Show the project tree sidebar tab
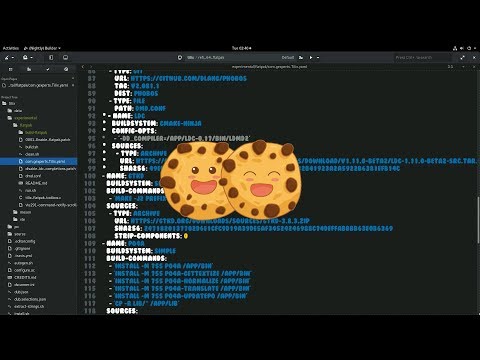 point(10,69)
